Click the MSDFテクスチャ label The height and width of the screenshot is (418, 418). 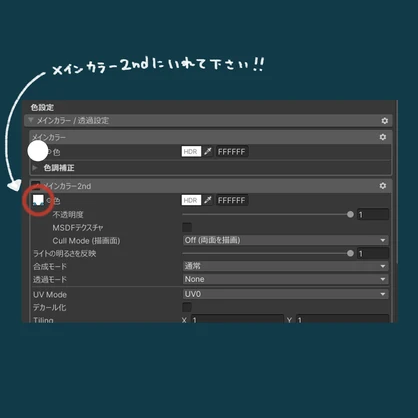pyautogui.click(x=78, y=228)
